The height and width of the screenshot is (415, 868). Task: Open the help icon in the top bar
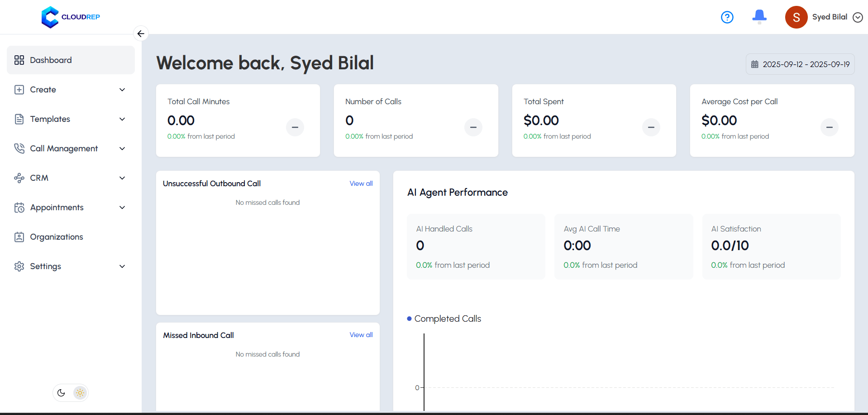pos(727,17)
